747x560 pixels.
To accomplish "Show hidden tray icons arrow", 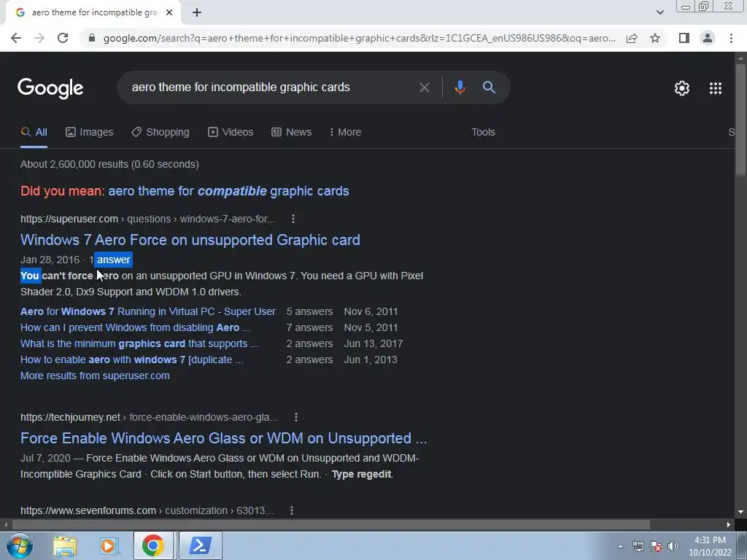I will [x=620, y=546].
